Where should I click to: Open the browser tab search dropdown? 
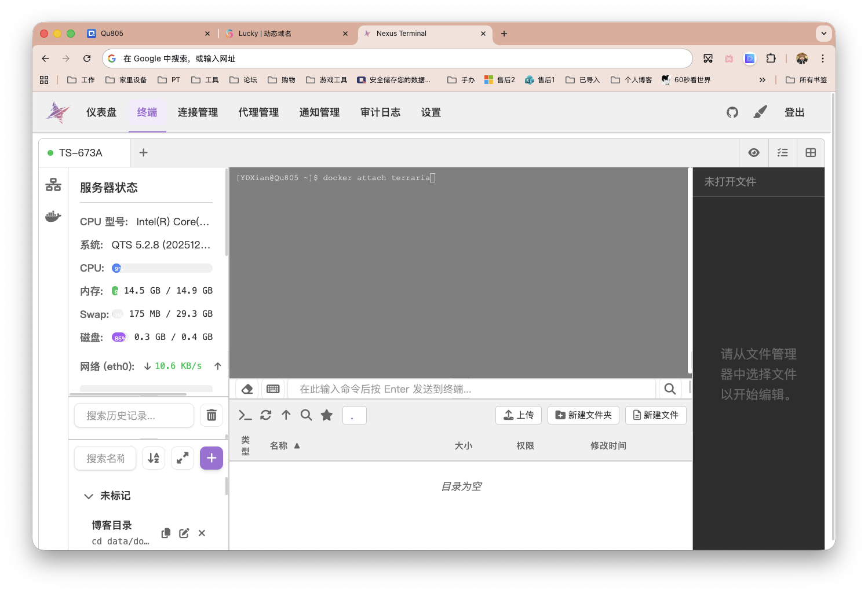tap(823, 33)
